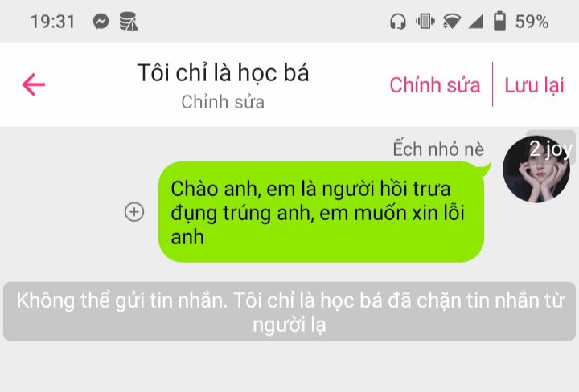Screen dimensions: 579x392
Task: Tap the green message bubble
Action: click(321, 212)
